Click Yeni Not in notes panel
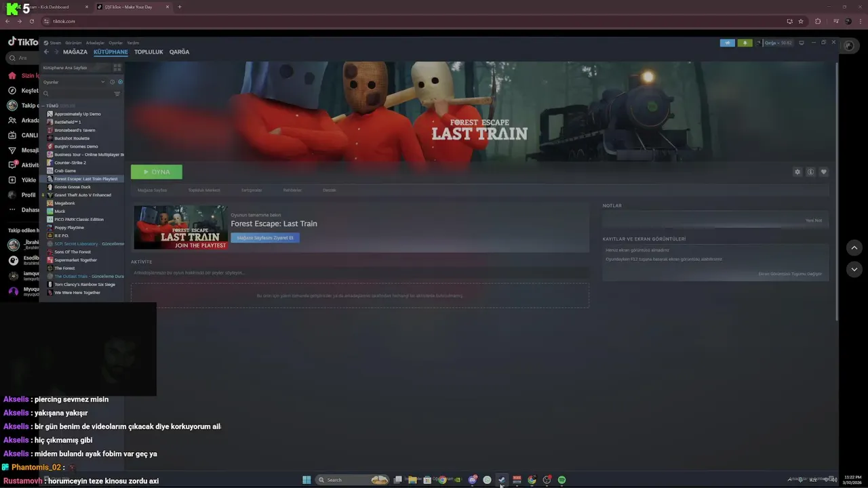 coord(813,220)
